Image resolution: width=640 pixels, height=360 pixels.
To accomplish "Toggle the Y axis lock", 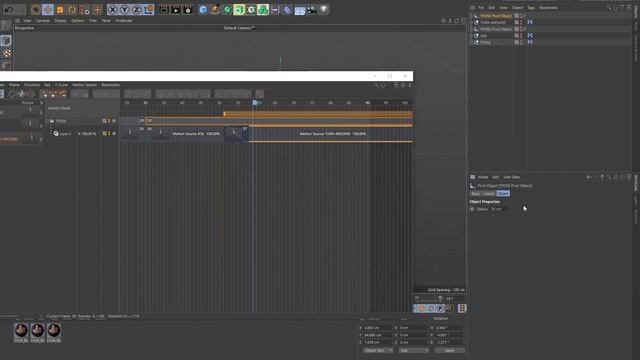I will pos(124,9).
